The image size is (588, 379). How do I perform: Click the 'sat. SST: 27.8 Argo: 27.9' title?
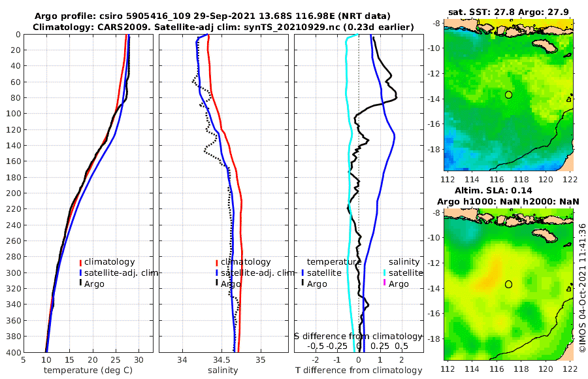[508, 12]
